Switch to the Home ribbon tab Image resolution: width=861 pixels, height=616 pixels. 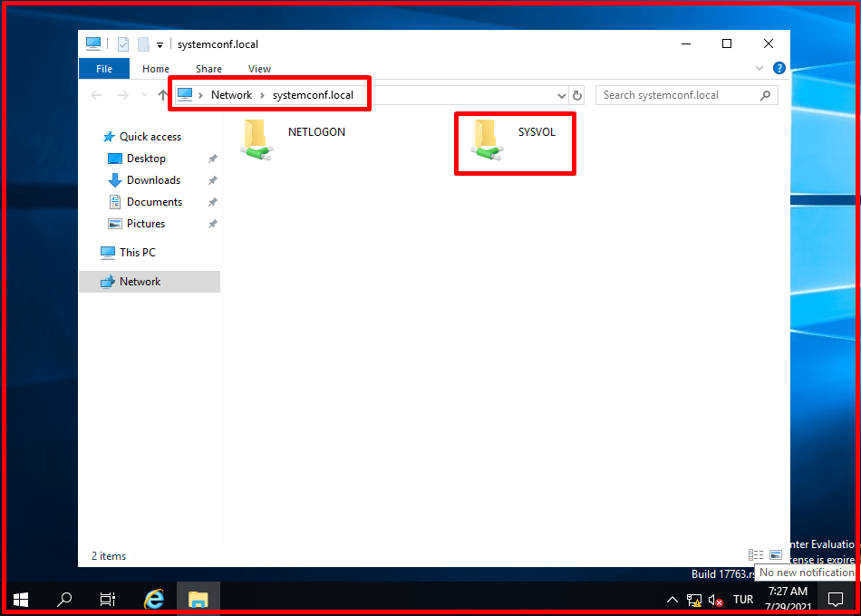[x=155, y=69]
